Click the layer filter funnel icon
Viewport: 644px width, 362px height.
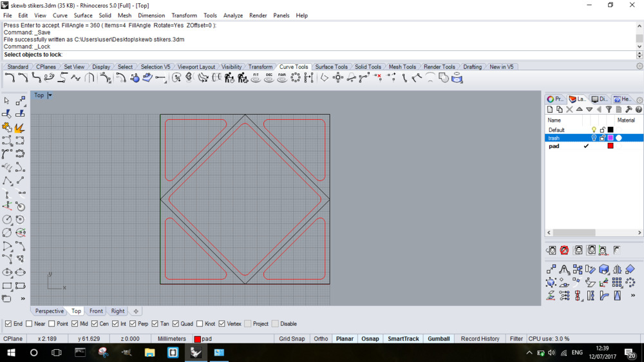[x=609, y=110]
